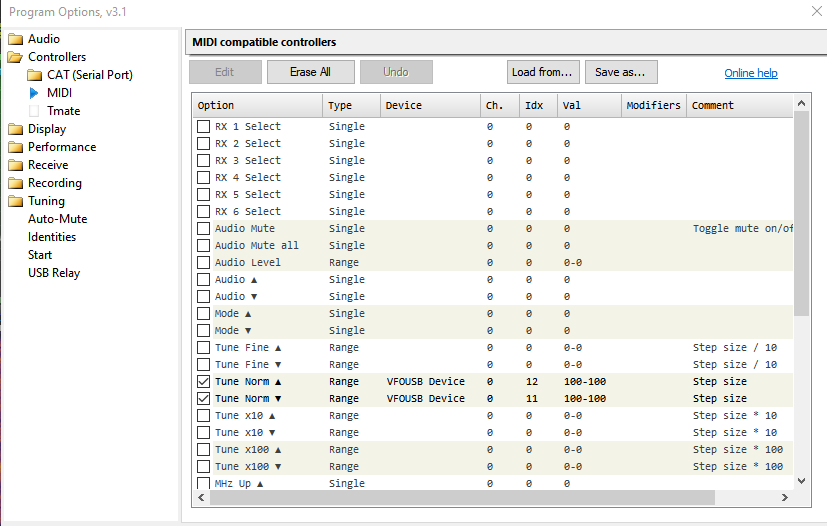The width and height of the screenshot is (827, 526).
Task: Open the Auto-Mute options page
Action: pyautogui.click(x=57, y=219)
